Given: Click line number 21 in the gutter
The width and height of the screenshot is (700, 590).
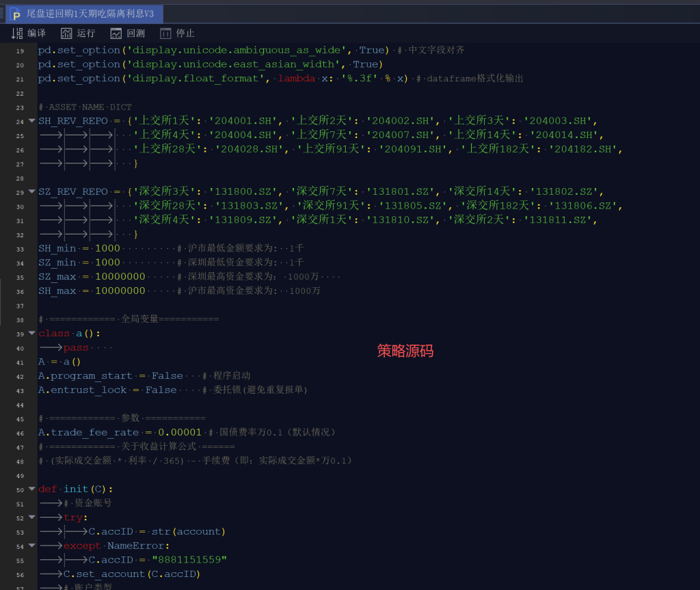Looking at the screenshot, I should click(x=20, y=79).
